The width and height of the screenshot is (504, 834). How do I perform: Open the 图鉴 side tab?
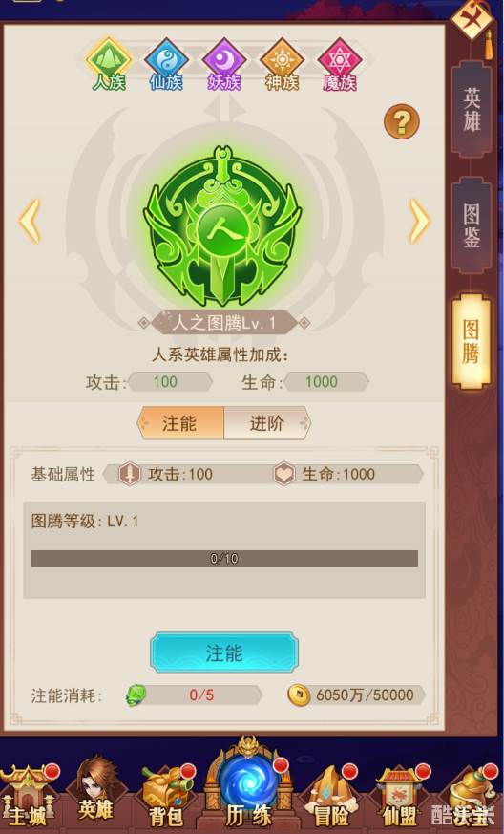[472, 225]
